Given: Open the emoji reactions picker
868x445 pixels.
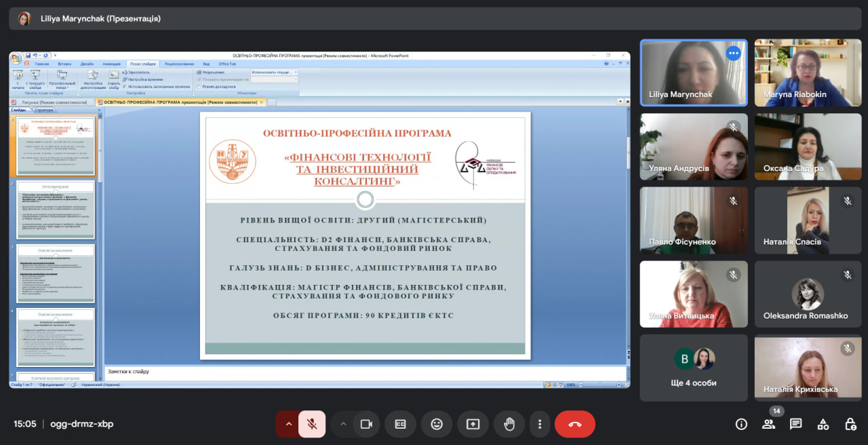Looking at the screenshot, I should [437, 424].
